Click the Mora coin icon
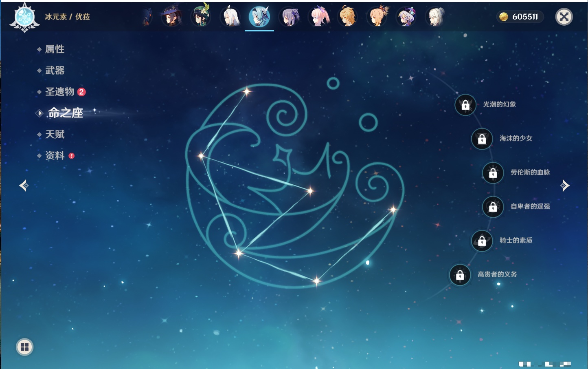This screenshot has height=369, width=588. pos(504,17)
